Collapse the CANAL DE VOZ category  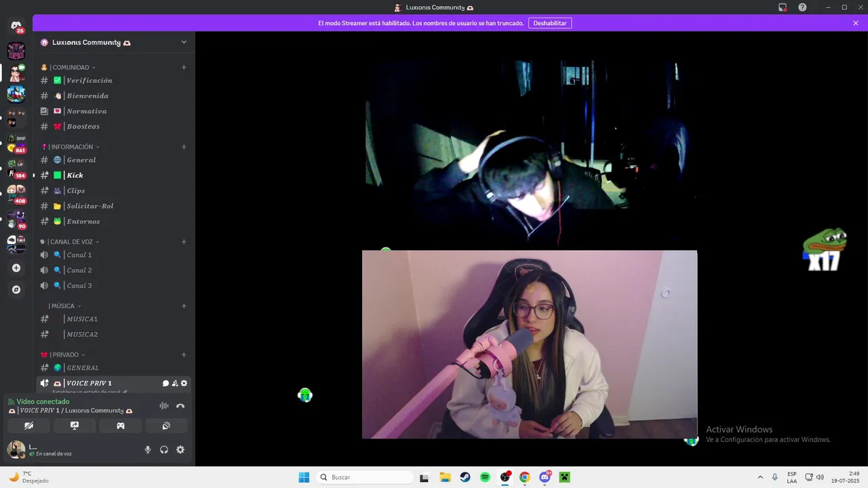(x=70, y=241)
